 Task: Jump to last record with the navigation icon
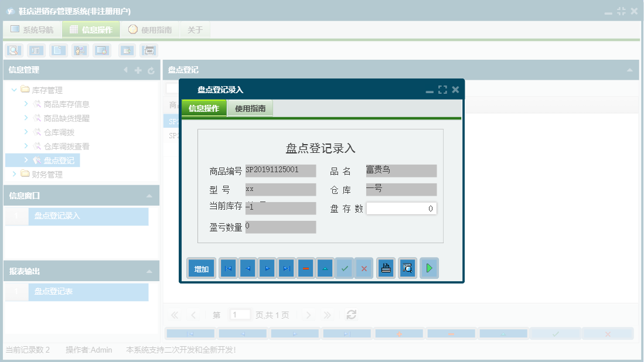286,268
